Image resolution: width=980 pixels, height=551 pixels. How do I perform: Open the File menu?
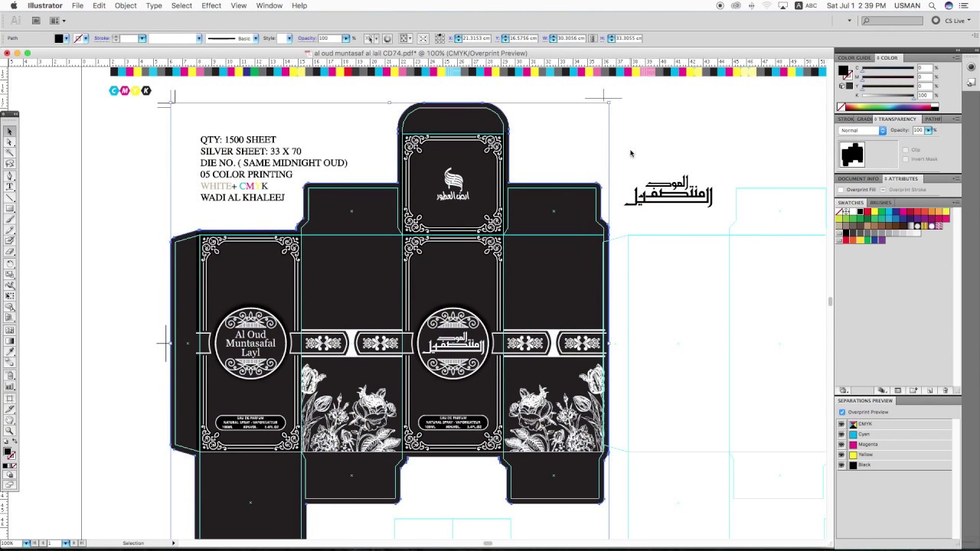click(x=77, y=5)
